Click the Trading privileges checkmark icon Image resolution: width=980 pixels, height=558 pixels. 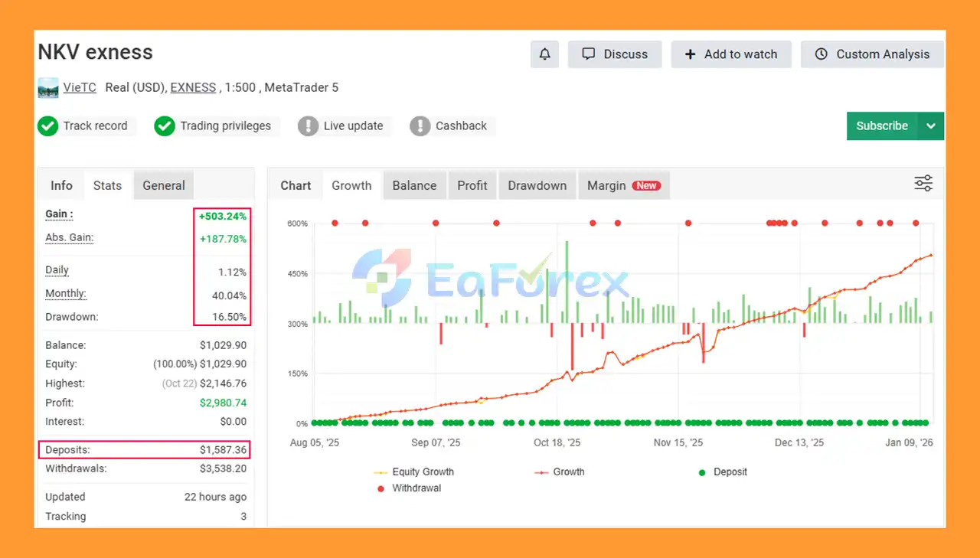(165, 126)
